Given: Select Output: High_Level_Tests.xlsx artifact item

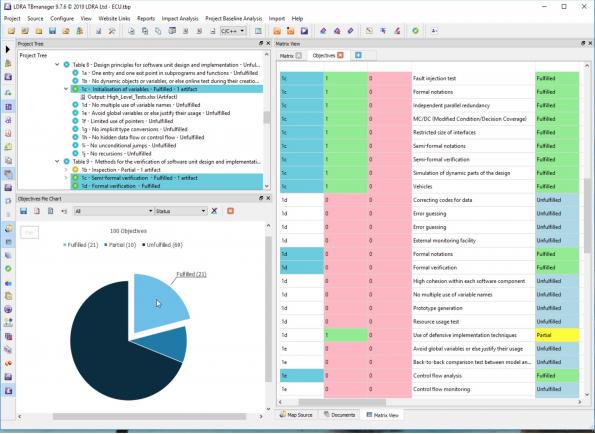Looking at the screenshot, I should [x=132, y=97].
